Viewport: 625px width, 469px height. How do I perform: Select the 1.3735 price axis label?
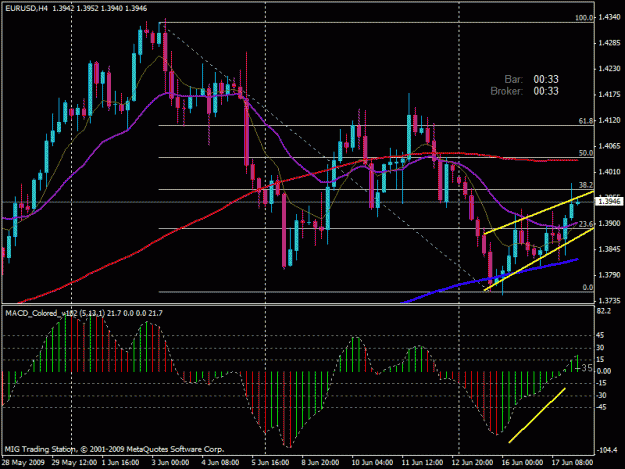610,300
